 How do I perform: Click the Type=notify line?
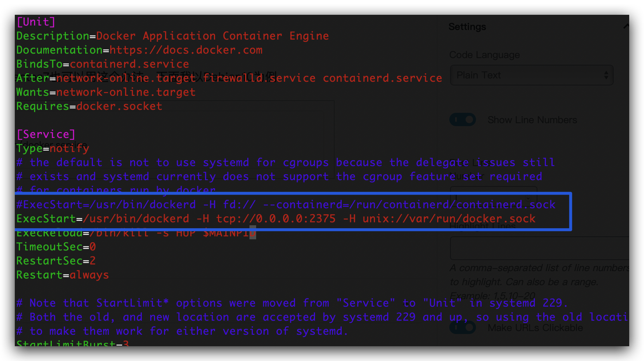(x=53, y=148)
